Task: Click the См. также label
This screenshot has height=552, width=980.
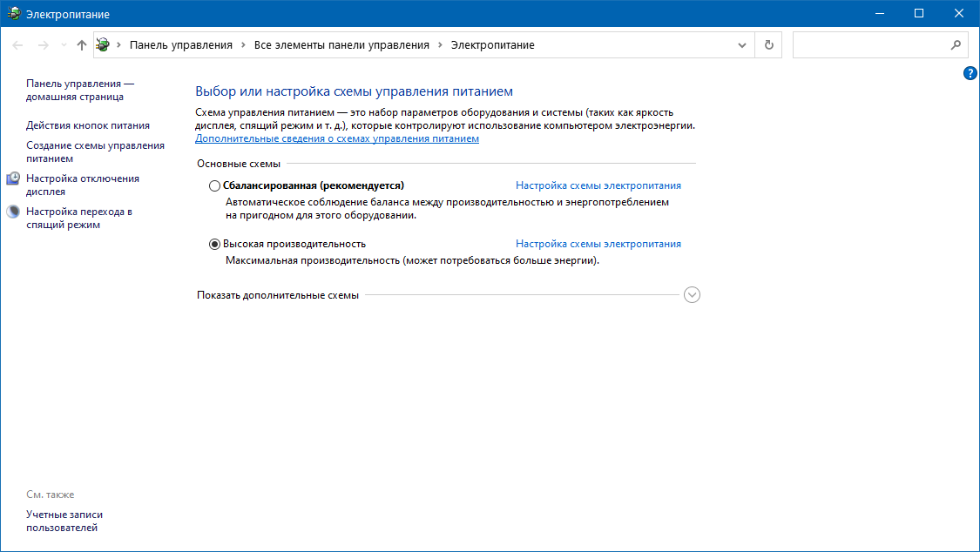Action: point(50,495)
